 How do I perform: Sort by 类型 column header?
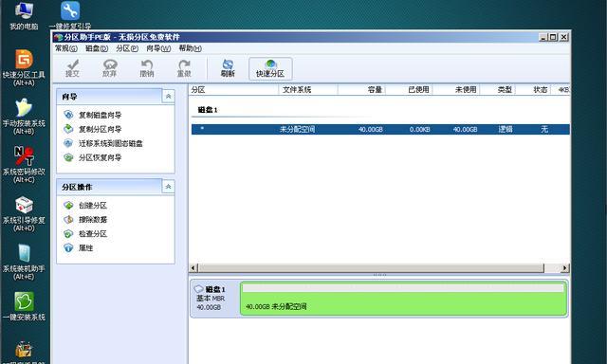coord(498,90)
